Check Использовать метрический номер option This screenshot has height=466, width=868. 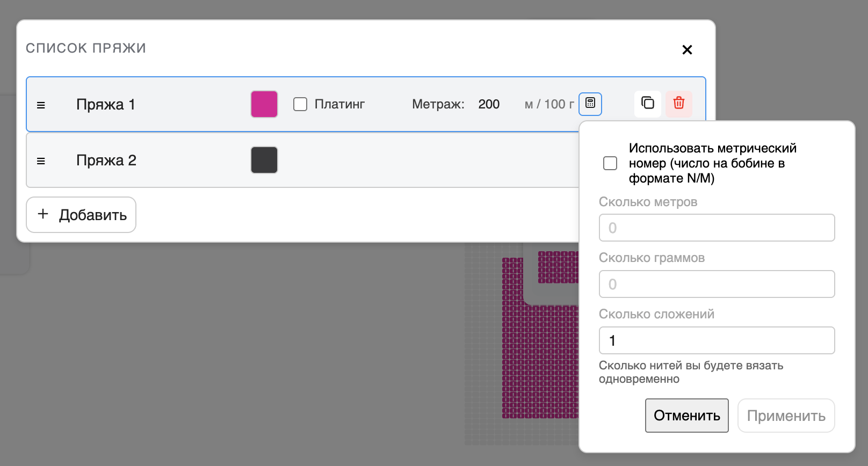coord(610,163)
